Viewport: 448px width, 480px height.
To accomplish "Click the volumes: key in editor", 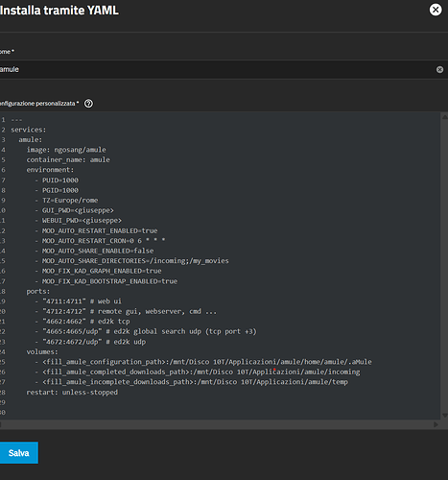I will 42,351.
